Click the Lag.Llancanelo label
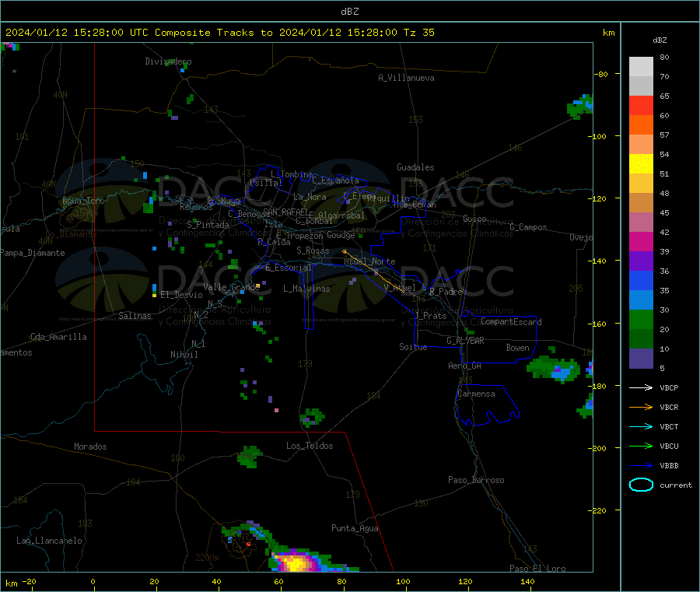This screenshot has height=592, width=700. [49, 541]
